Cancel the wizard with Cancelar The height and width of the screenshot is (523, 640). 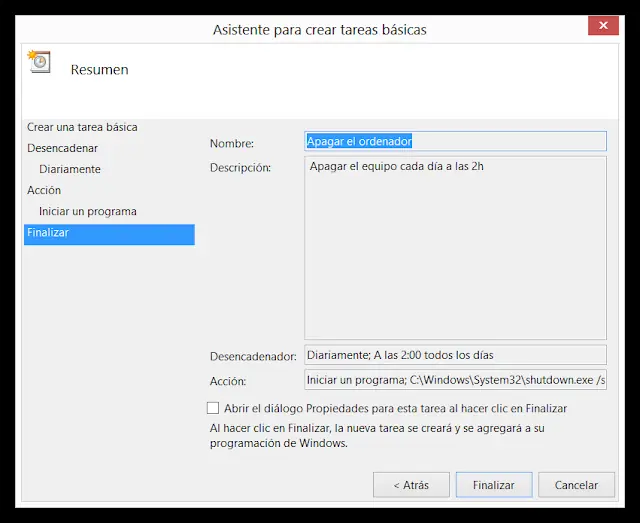tap(576, 485)
